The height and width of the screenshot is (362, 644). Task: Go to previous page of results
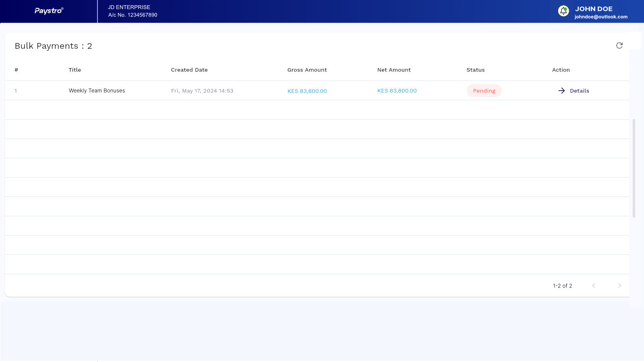594,285
